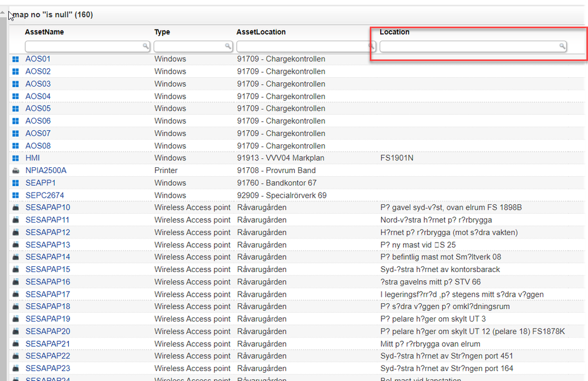This screenshot has width=588, height=381.
Task: Click the Windows icon next to HMI
Action: pyautogui.click(x=15, y=158)
